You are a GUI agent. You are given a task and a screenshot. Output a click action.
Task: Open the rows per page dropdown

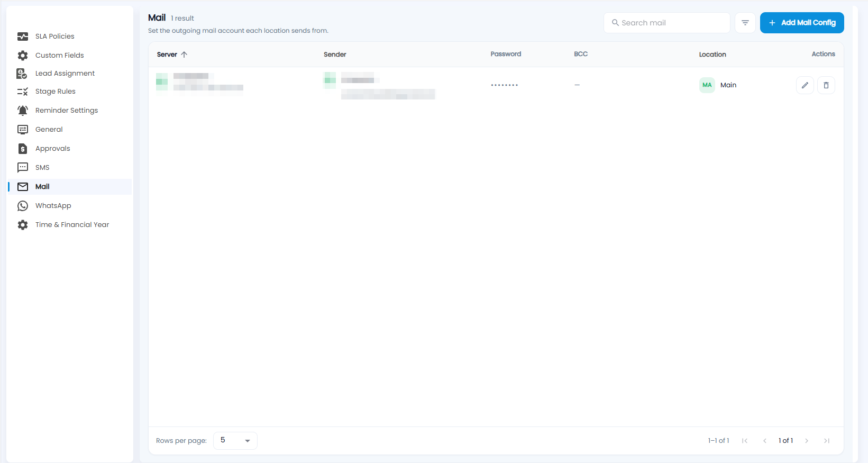(235, 441)
